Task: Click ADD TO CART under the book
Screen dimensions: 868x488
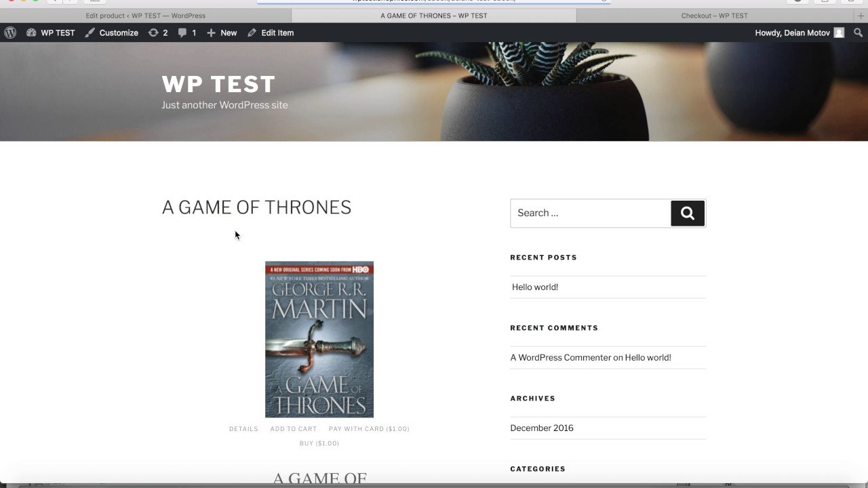Action: [294, 429]
